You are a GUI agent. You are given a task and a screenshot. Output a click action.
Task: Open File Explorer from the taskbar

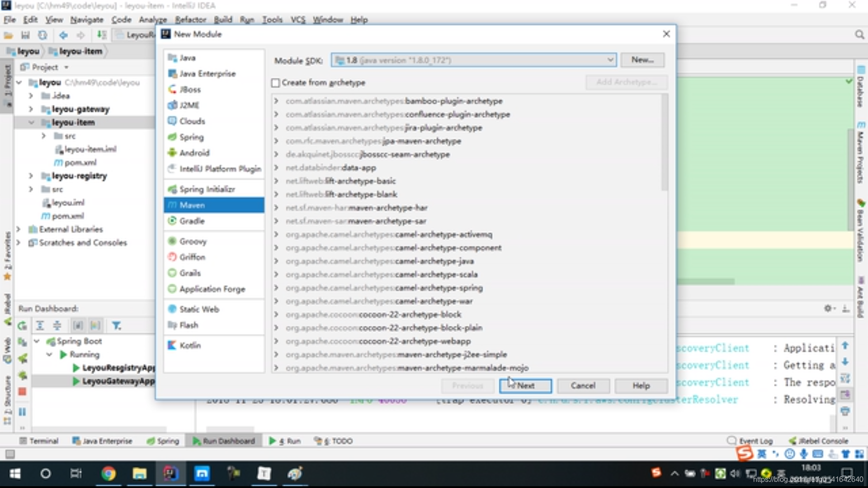(x=139, y=473)
